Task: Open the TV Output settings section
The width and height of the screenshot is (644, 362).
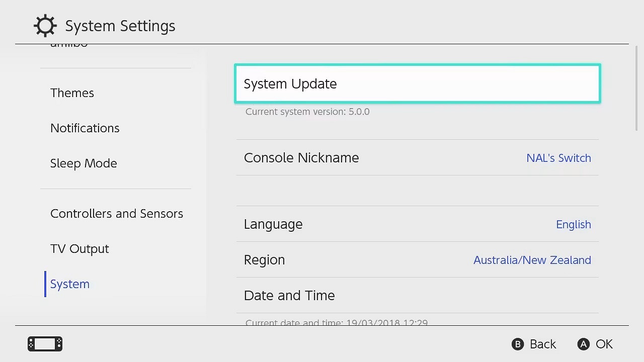Action: [79, 248]
